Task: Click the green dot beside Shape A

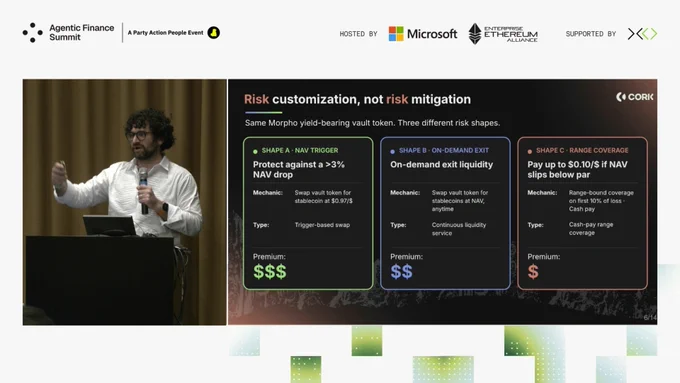Action: [255, 151]
